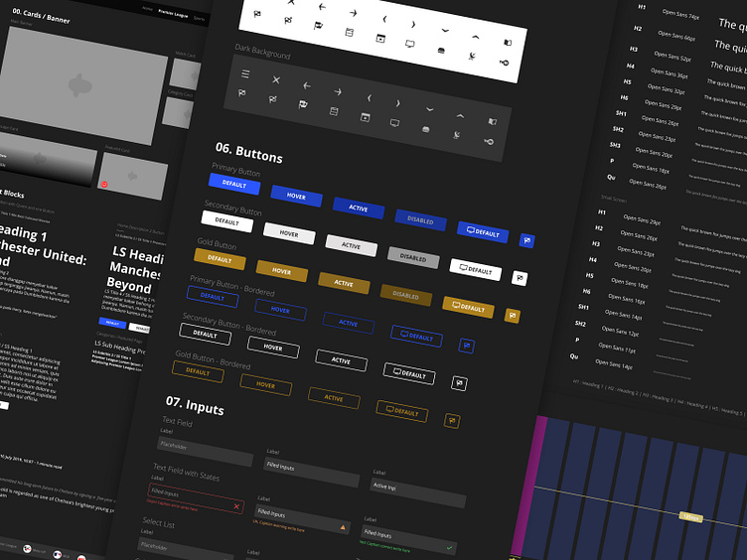Screen dimensions: 747x560
Task: Select the video player window icon on white panel
Action: tap(380, 38)
